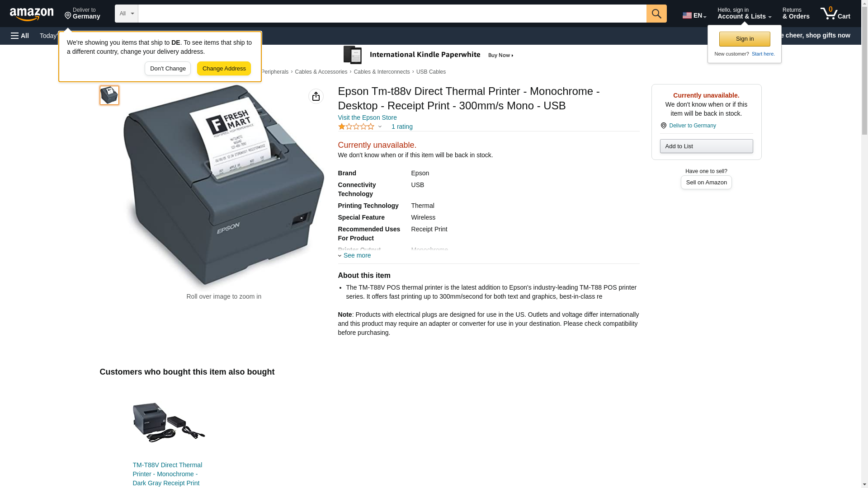Click the star rating icons
Image resolution: width=868 pixels, height=488 pixels.
pyautogui.click(x=356, y=127)
